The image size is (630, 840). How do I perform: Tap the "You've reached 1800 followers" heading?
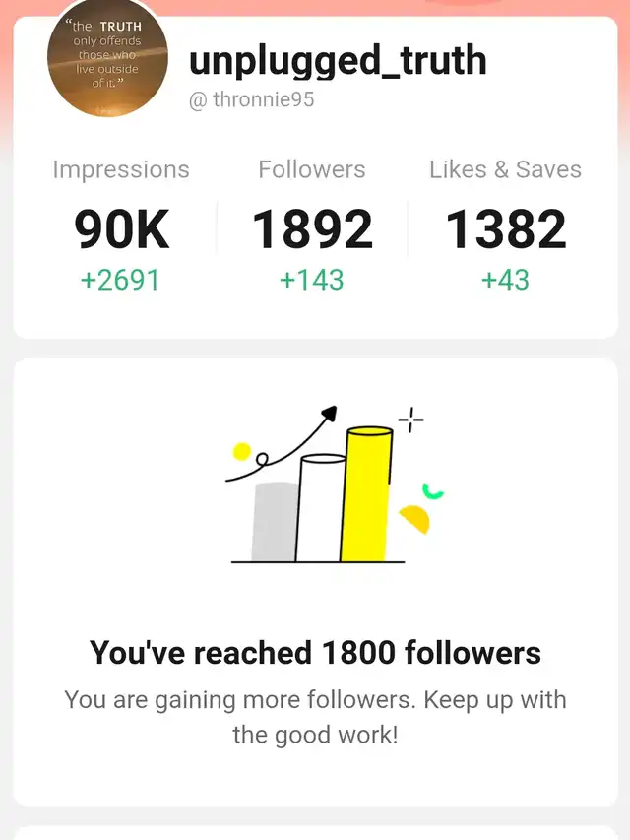coord(315,652)
